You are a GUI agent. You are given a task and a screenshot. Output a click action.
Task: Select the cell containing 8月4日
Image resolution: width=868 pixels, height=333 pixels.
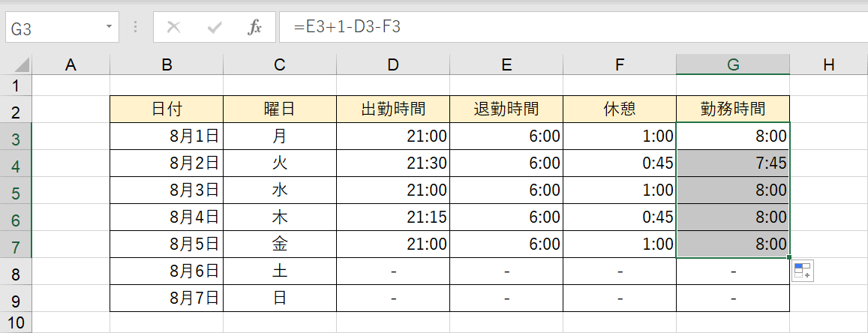[x=167, y=217]
